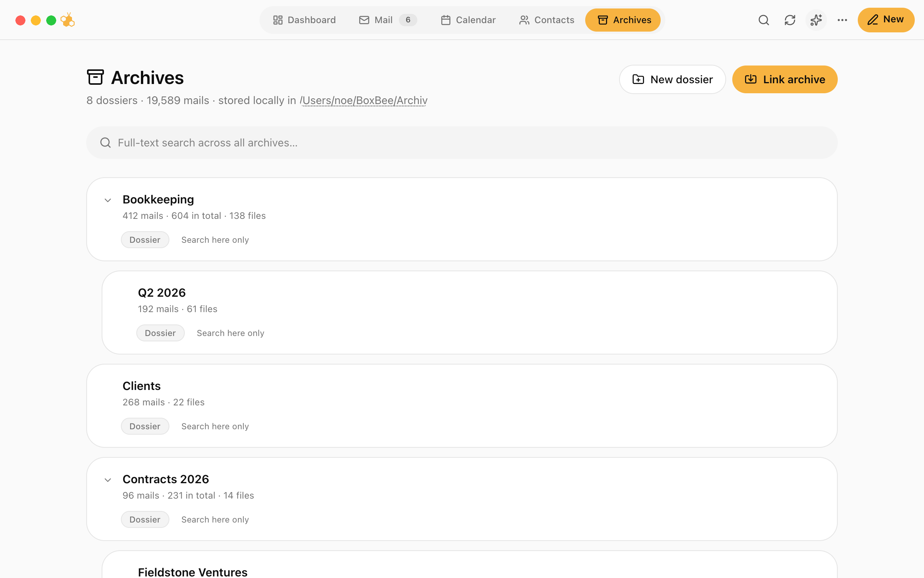Viewport: 924px width, 578px height.
Task: Click Search here only under Contracts 2026
Action: (x=215, y=519)
